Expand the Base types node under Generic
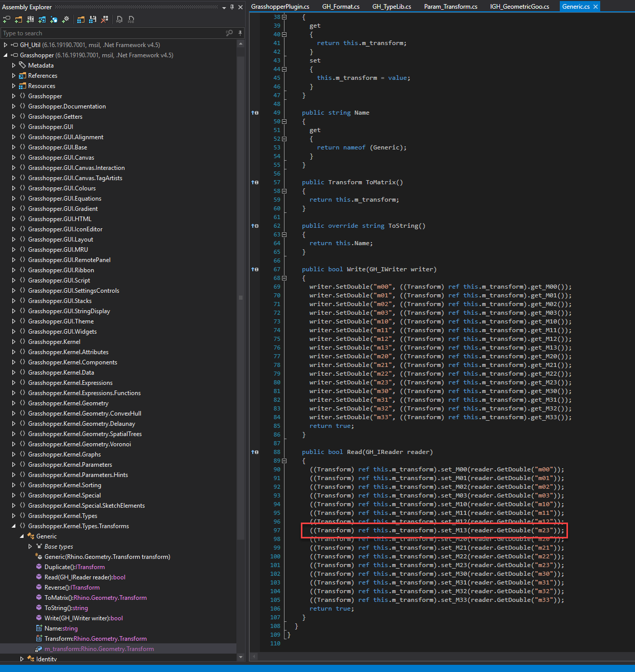The width and height of the screenshot is (635, 672). tap(30, 546)
